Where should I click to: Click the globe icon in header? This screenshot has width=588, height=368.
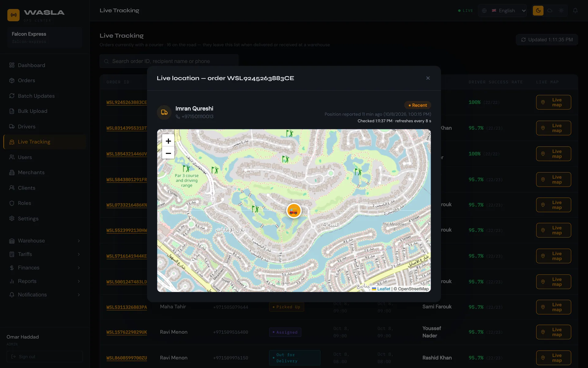pyautogui.click(x=484, y=10)
